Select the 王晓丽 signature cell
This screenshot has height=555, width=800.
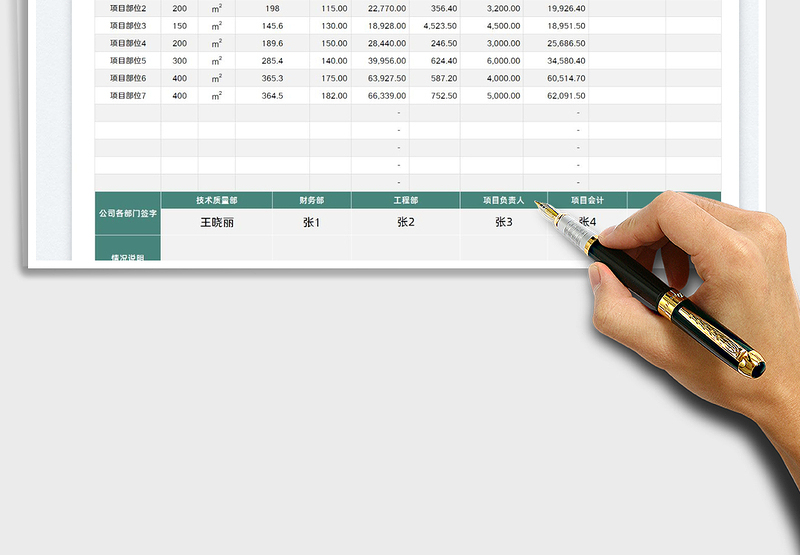coord(216,222)
